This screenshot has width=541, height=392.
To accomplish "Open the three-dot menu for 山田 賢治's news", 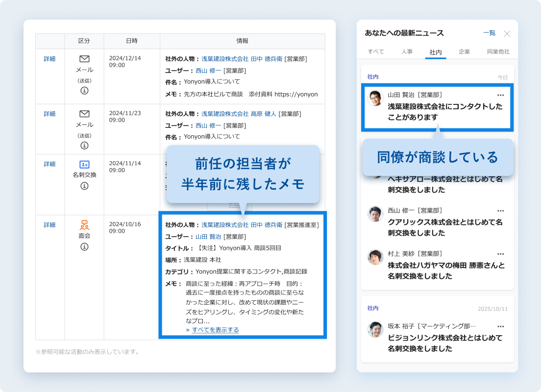I will 500,95.
